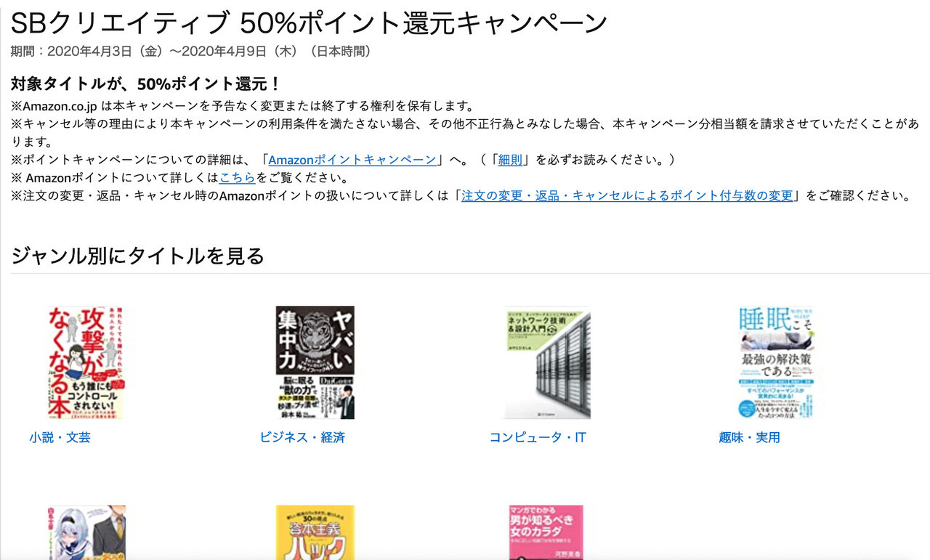Open the 攻撃がなくなる本 book cover
Viewport: 930px width, 560px height.
pos(86,362)
